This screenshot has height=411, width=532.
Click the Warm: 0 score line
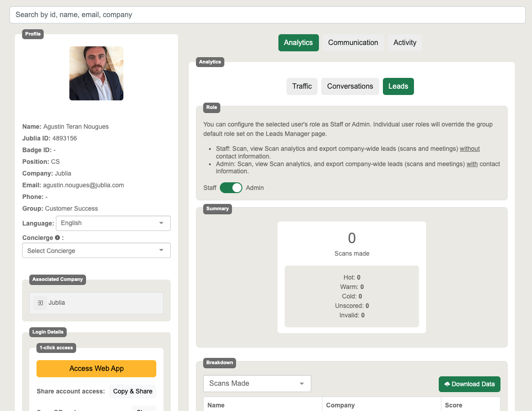tap(352, 287)
